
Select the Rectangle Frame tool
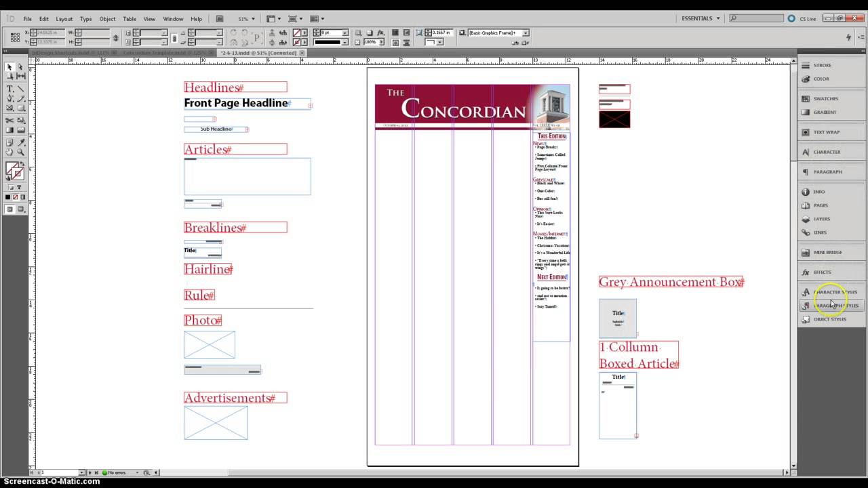pos(9,108)
